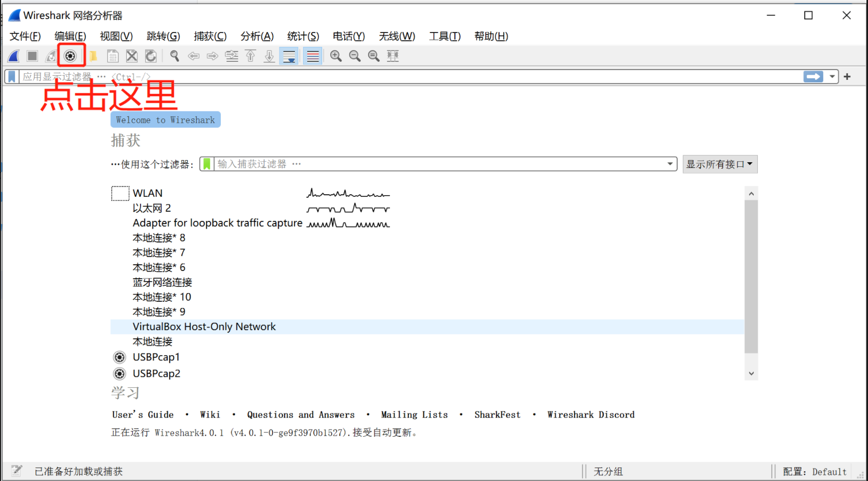Open the 无线(W) menu

[397, 36]
